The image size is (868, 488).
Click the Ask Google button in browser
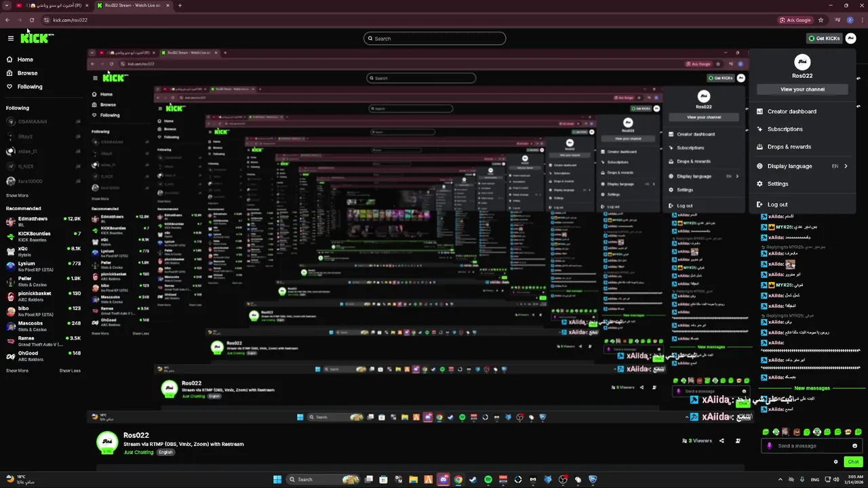pyautogui.click(x=796, y=20)
